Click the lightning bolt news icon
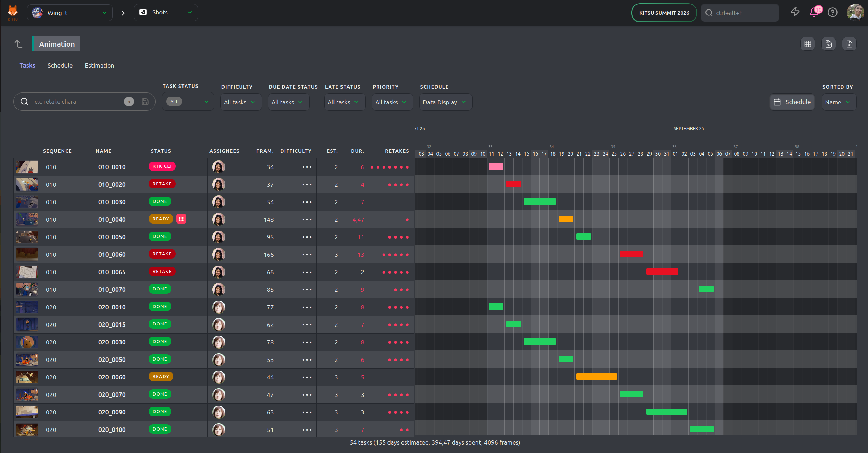868x453 pixels. point(795,12)
